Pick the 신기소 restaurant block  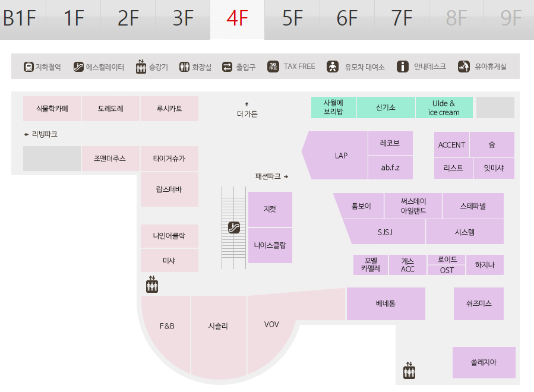(x=386, y=108)
